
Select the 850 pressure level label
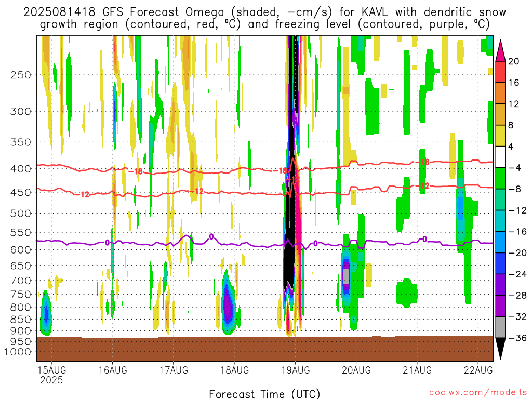click(x=21, y=320)
